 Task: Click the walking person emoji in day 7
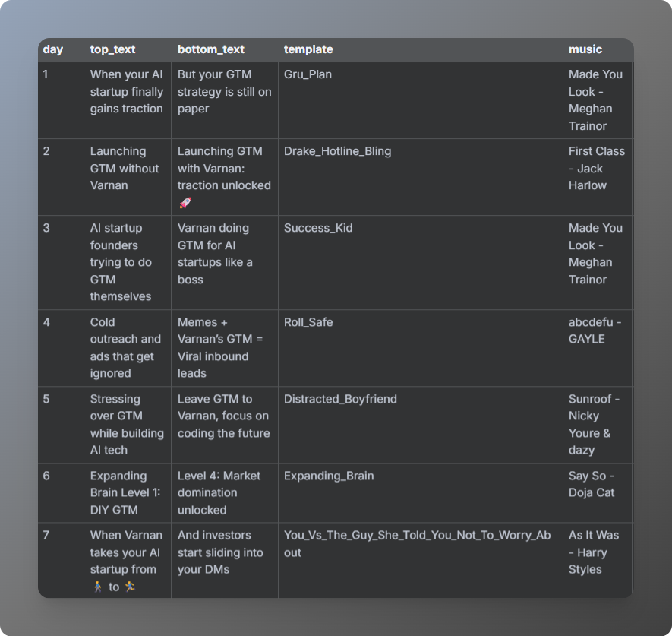point(98,587)
